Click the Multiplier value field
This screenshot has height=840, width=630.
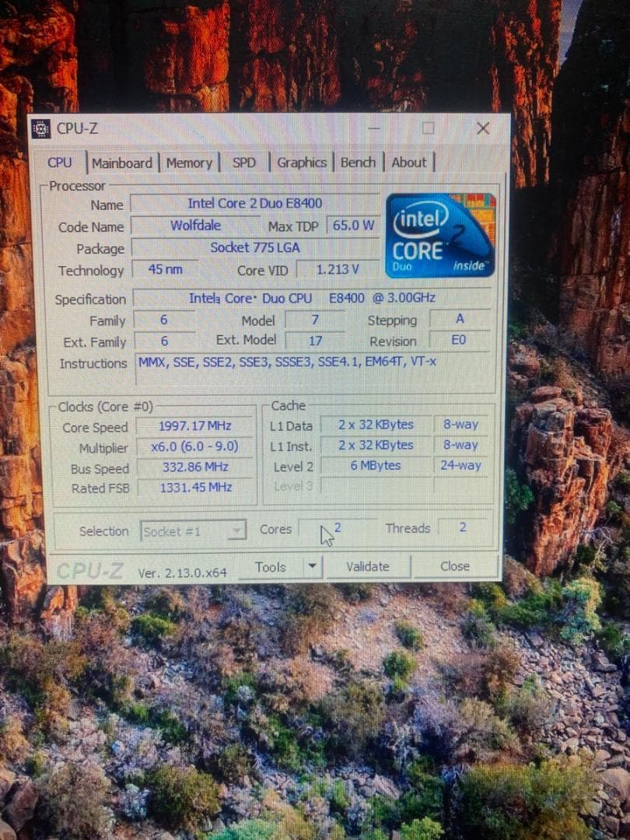click(194, 447)
